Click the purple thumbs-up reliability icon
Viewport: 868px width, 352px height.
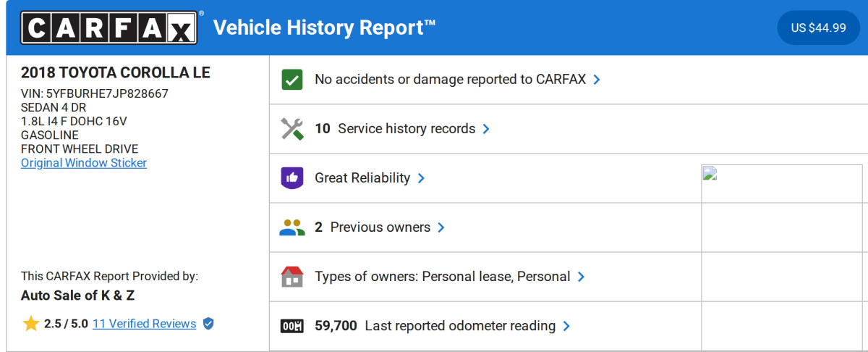pyautogui.click(x=292, y=178)
